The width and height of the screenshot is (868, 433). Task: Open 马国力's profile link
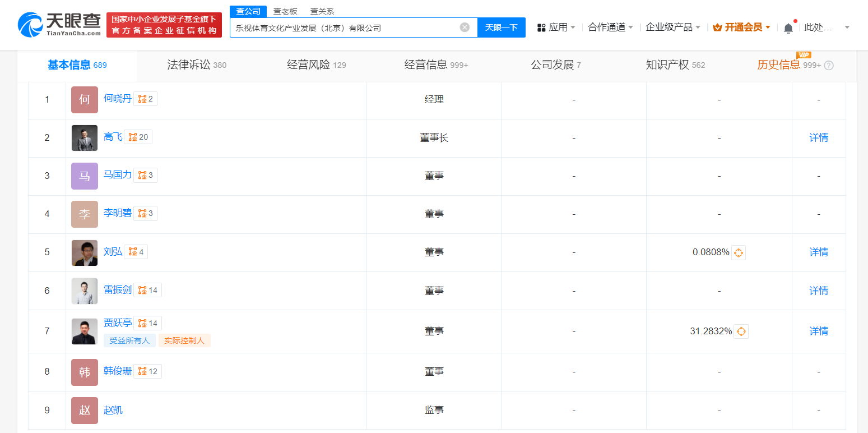pyautogui.click(x=118, y=175)
